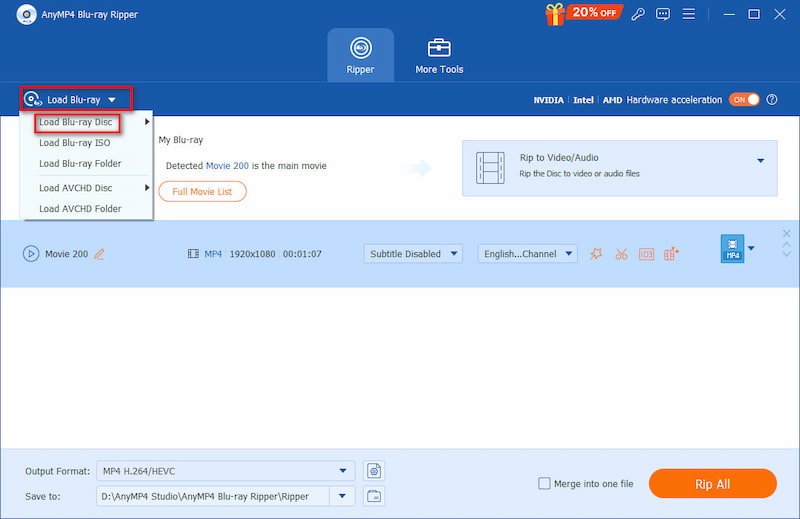Open the feedback chat bubble icon

pyautogui.click(x=662, y=14)
